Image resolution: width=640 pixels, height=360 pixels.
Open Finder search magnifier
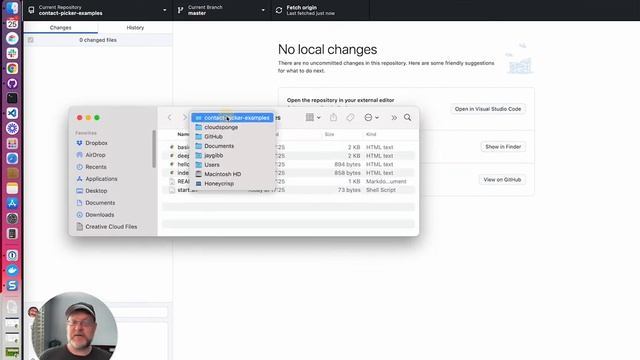click(407, 118)
